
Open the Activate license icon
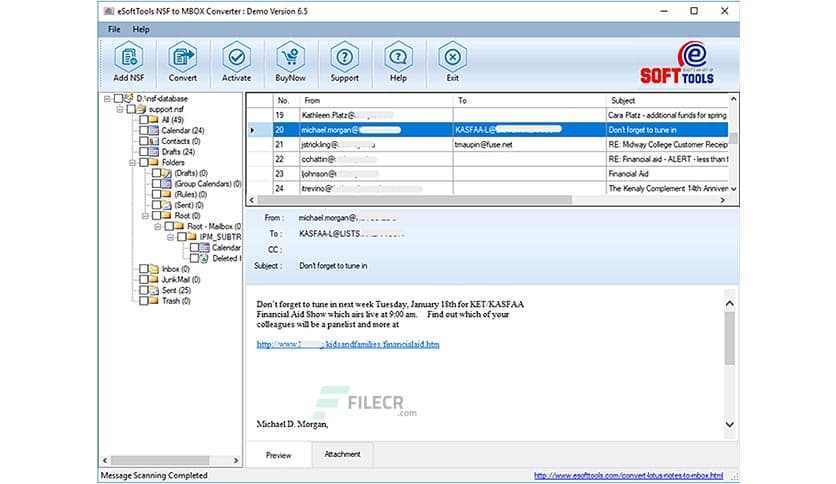click(237, 57)
